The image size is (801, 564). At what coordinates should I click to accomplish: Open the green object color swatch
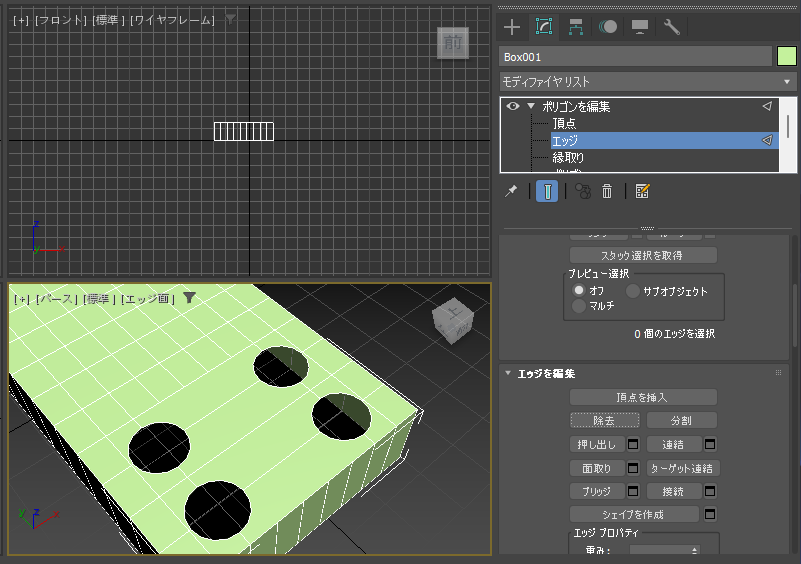point(787,56)
